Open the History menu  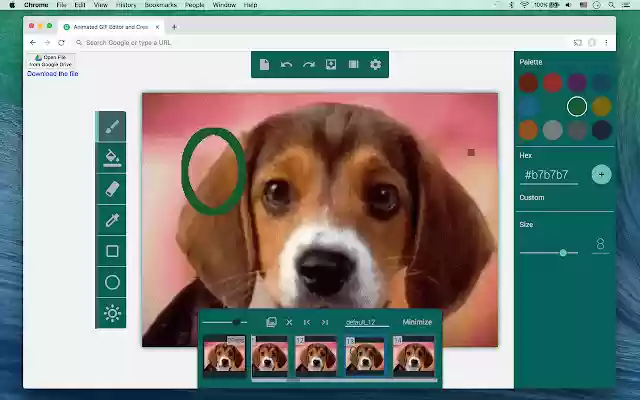pos(126,5)
